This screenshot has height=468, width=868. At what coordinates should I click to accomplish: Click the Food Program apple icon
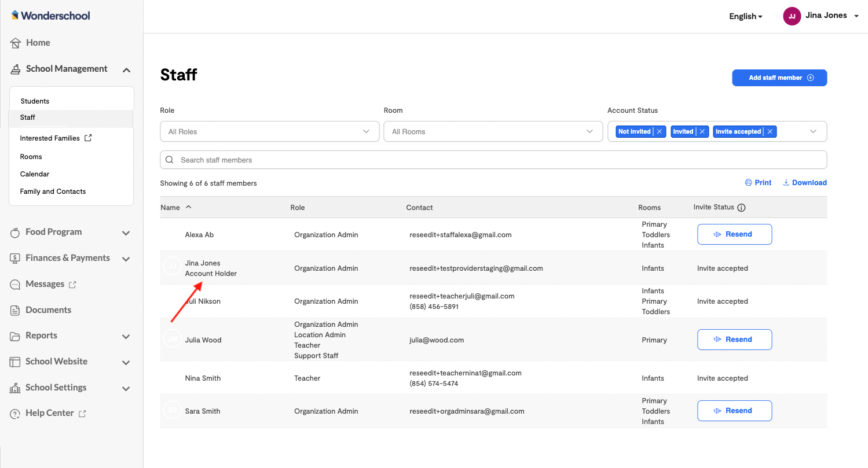click(x=15, y=233)
